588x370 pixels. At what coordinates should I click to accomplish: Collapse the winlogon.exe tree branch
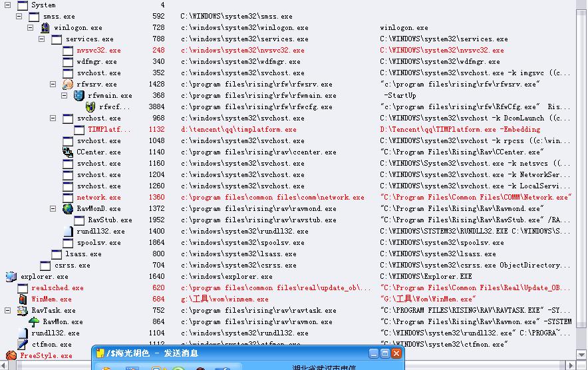point(31,28)
